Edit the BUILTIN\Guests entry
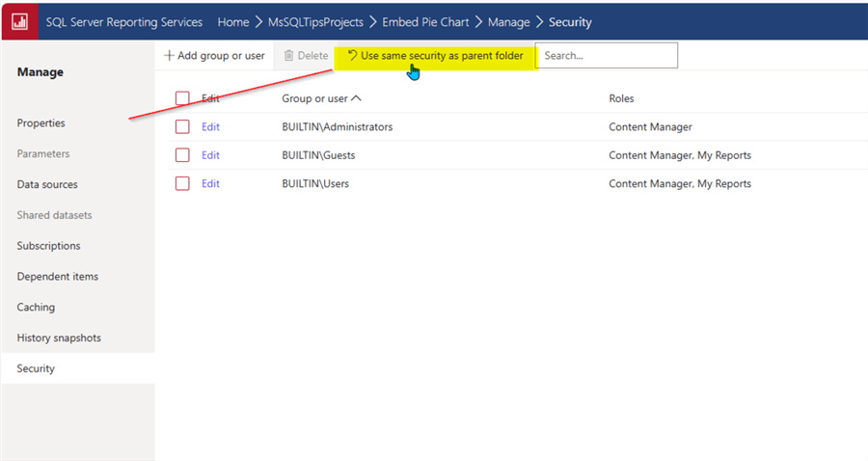868x461 pixels. point(210,155)
